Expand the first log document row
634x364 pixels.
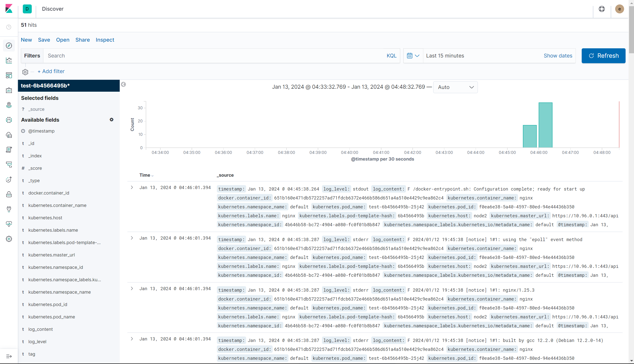click(132, 188)
